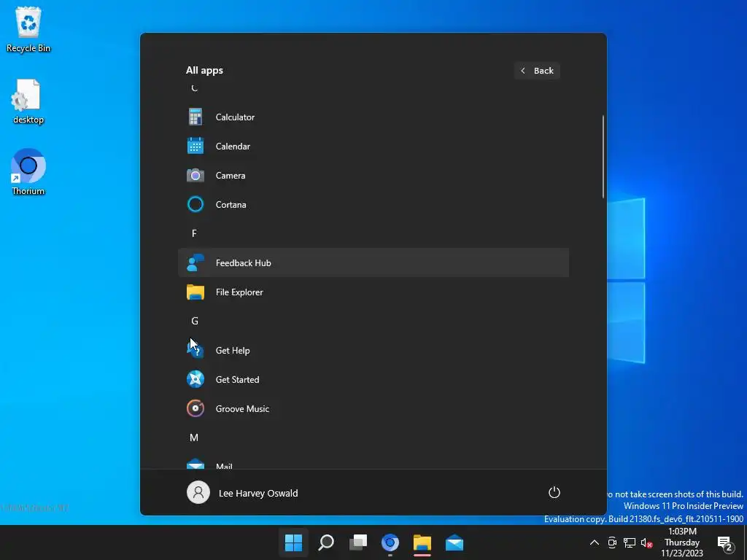Open Mail from the taskbar
Screen dimensions: 747x560
(x=454, y=542)
